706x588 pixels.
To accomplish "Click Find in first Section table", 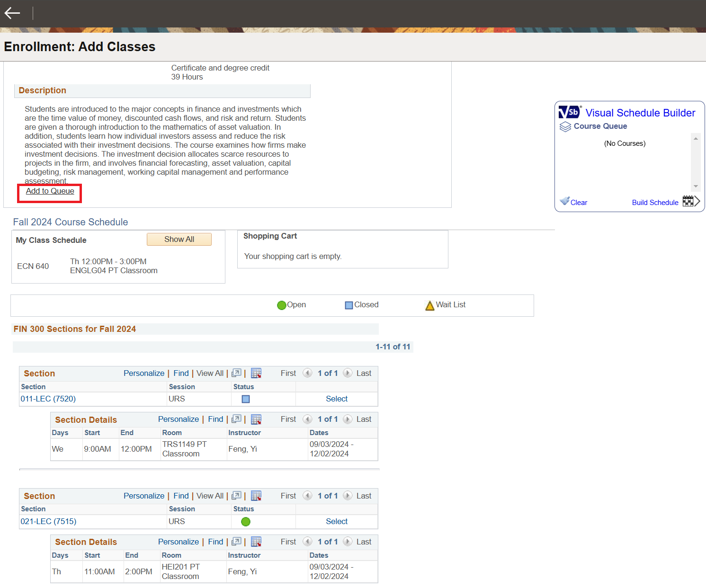I will [x=181, y=374].
